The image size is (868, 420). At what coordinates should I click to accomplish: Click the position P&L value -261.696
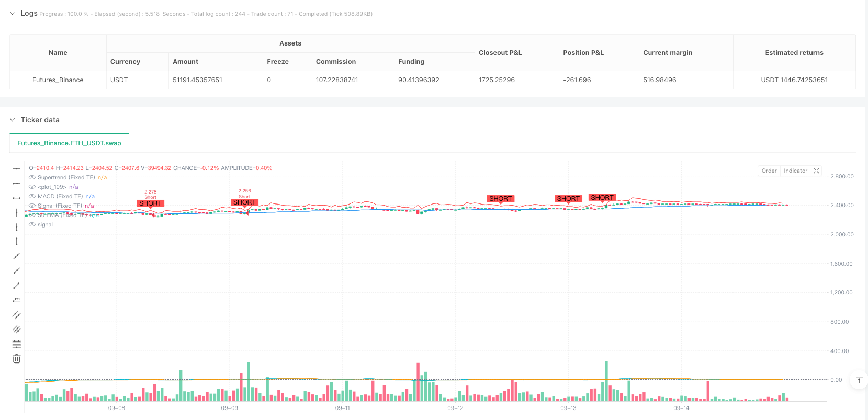[x=577, y=80]
